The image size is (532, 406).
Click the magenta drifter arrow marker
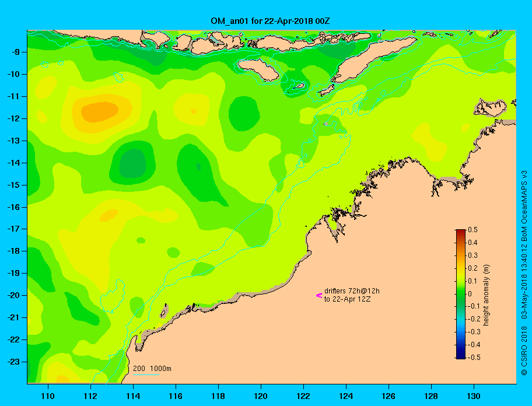[319, 295]
